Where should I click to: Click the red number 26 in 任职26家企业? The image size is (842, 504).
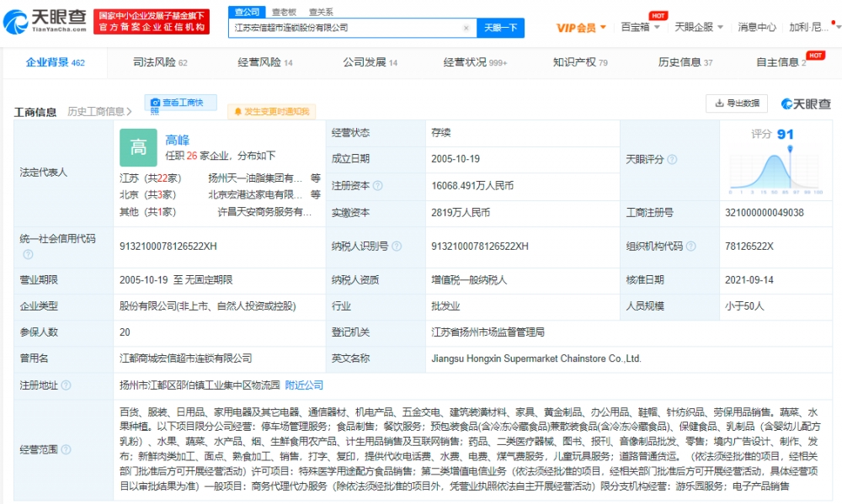(x=192, y=156)
